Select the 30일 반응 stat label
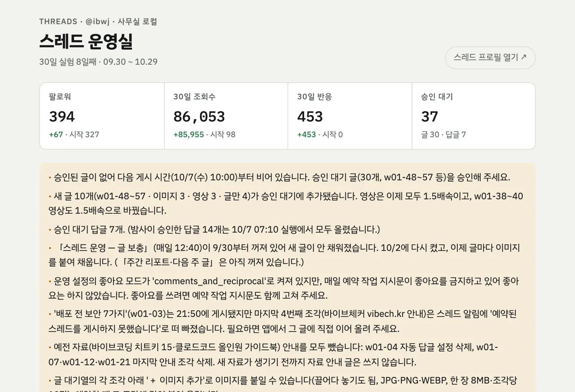This screenshot has height=392, width=575. point(314,97)
